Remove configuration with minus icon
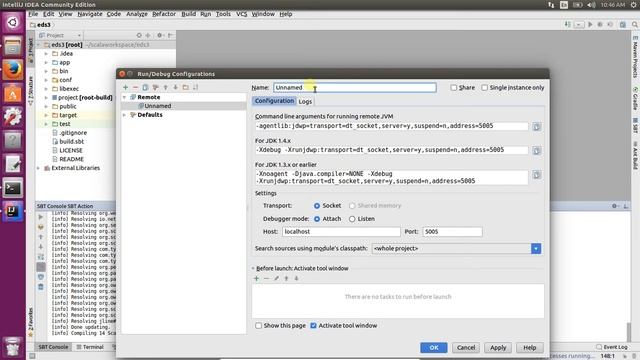This screenshot has height=360, width=640. (135, 87)
